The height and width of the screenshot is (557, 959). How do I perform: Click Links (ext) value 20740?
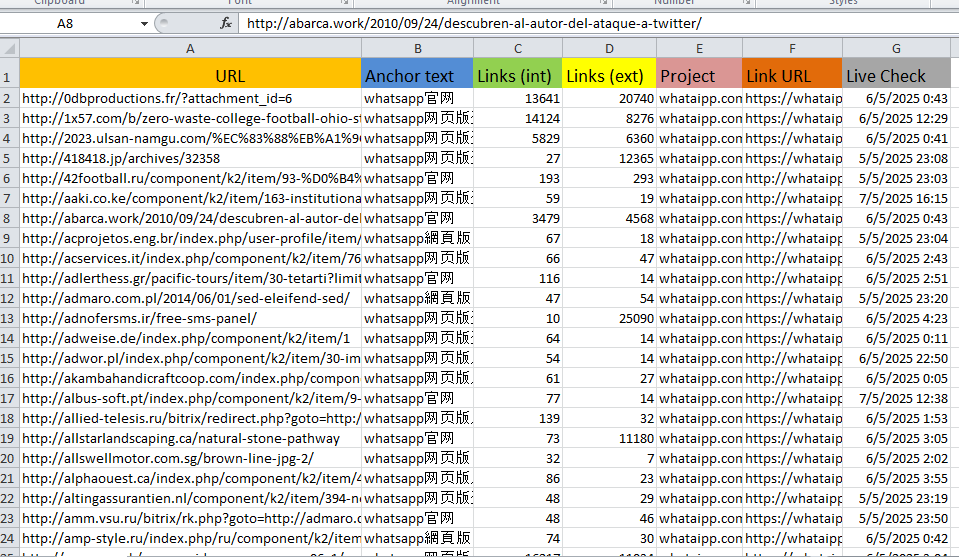coord(609,98)
